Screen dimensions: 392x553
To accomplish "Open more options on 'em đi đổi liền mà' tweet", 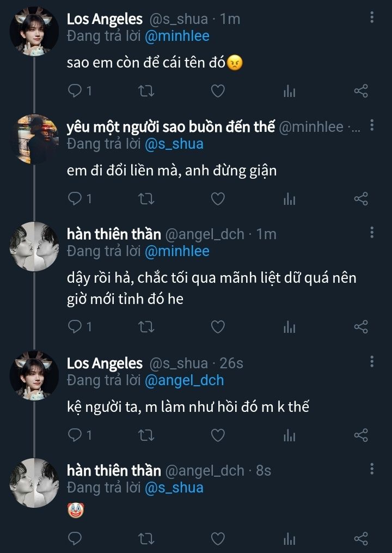I will tap(372, 126).
